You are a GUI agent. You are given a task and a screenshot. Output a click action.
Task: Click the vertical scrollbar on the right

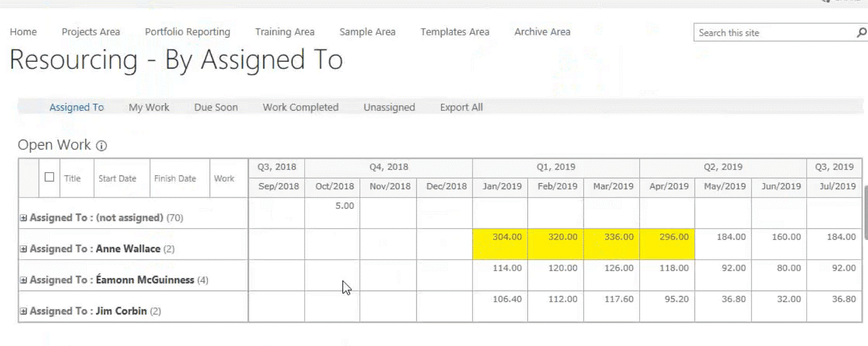click(866, 213)
